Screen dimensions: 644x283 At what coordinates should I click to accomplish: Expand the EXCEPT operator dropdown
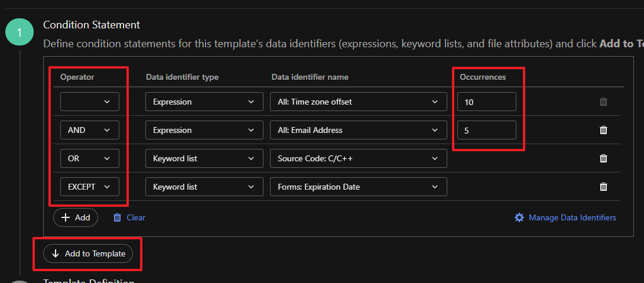[x=90, y=187]
